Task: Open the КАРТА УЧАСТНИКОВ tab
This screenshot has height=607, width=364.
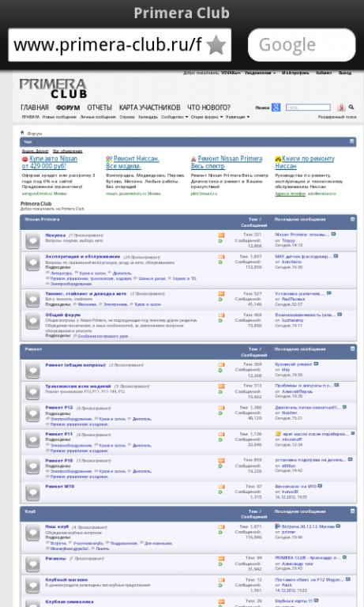Action: 150,107
